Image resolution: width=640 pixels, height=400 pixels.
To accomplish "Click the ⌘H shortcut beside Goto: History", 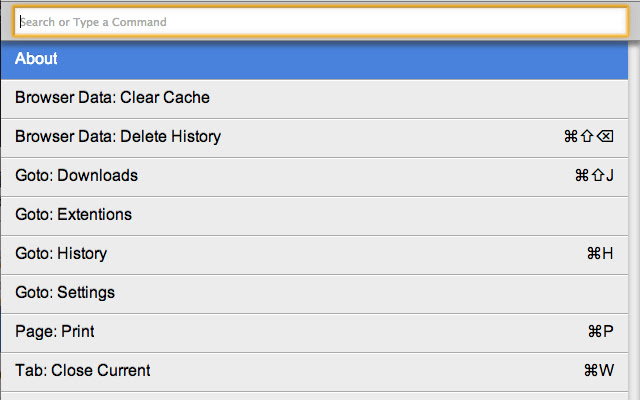I will click(x=600, y=254).
